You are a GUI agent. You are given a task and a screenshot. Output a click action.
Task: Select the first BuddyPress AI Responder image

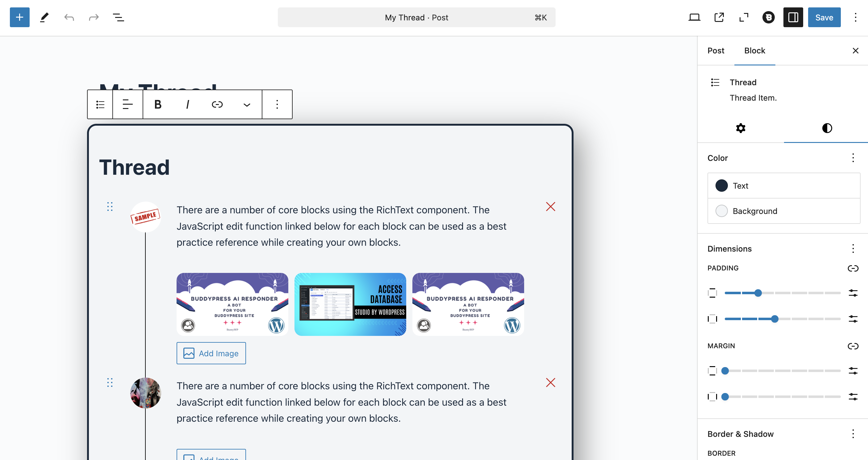(232, 304)
